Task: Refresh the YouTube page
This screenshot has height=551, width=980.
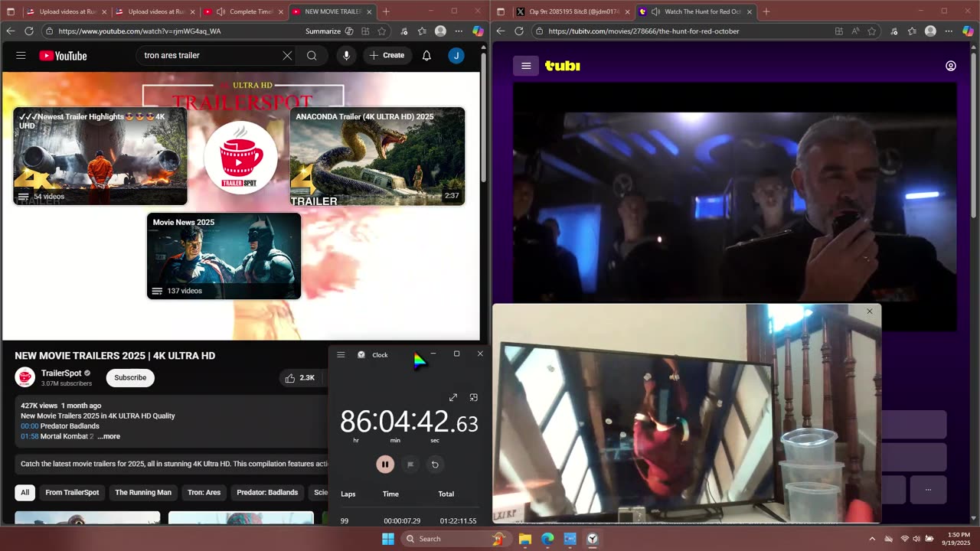Action: coord(29,31)
